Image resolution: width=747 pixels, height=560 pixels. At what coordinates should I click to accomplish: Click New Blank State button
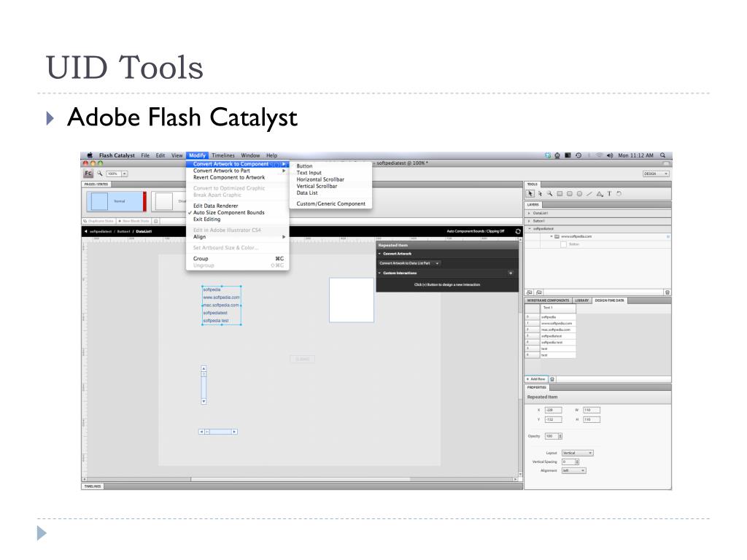pos(133,221)
